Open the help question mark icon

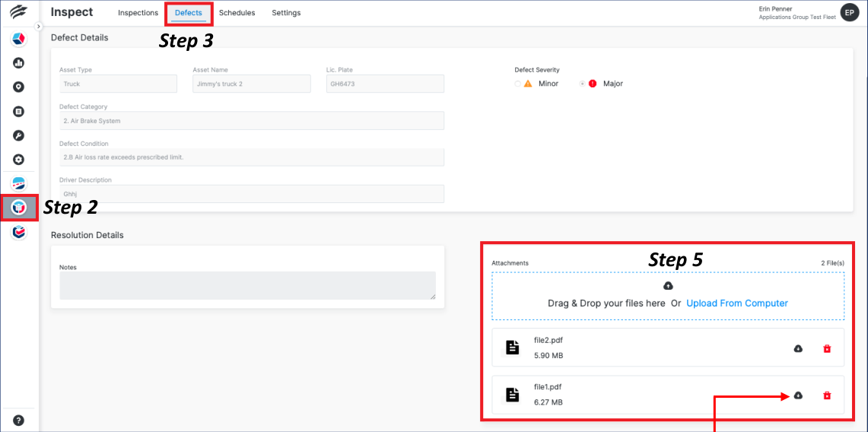pyautogui.click(x=19, y=420)
